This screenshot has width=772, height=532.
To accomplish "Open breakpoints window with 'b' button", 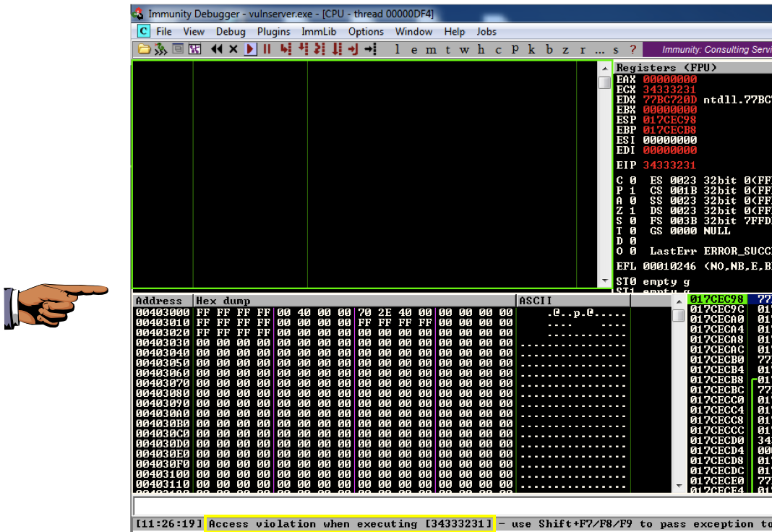I will 549,49.
